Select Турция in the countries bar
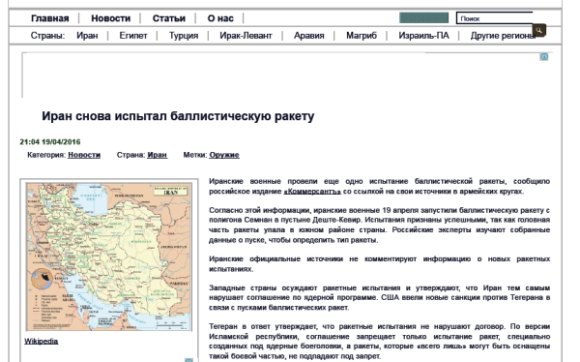The height and width of the screenshot is (362, 580). click(183, 36)
